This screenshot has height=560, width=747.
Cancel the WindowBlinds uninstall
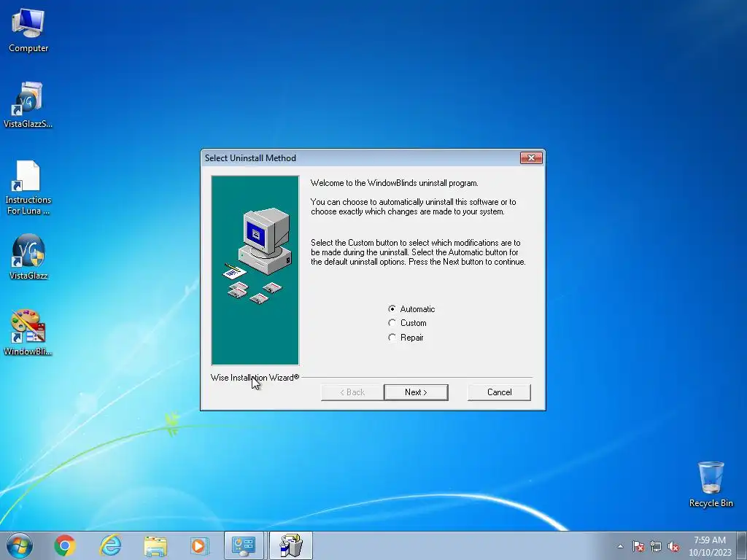[499, 392]
